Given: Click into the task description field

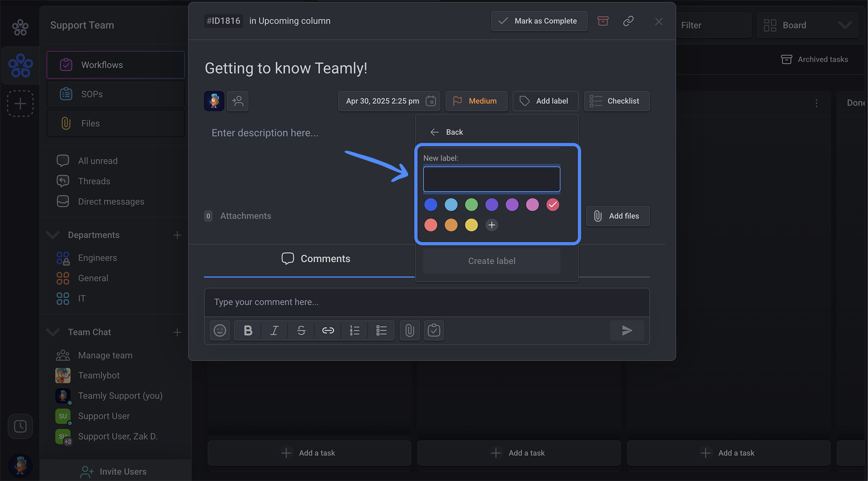Looking at the screenshot, I should (x=265, y=133).
